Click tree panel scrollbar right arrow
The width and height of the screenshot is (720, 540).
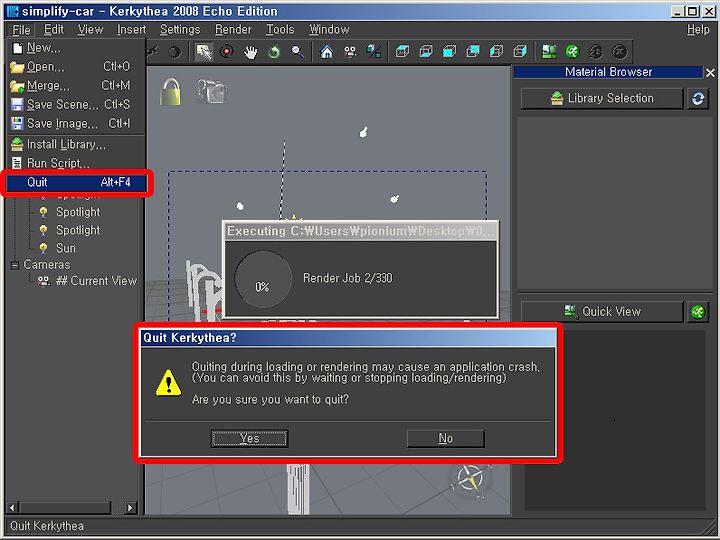pyautogui.click(x=130, y=508)
